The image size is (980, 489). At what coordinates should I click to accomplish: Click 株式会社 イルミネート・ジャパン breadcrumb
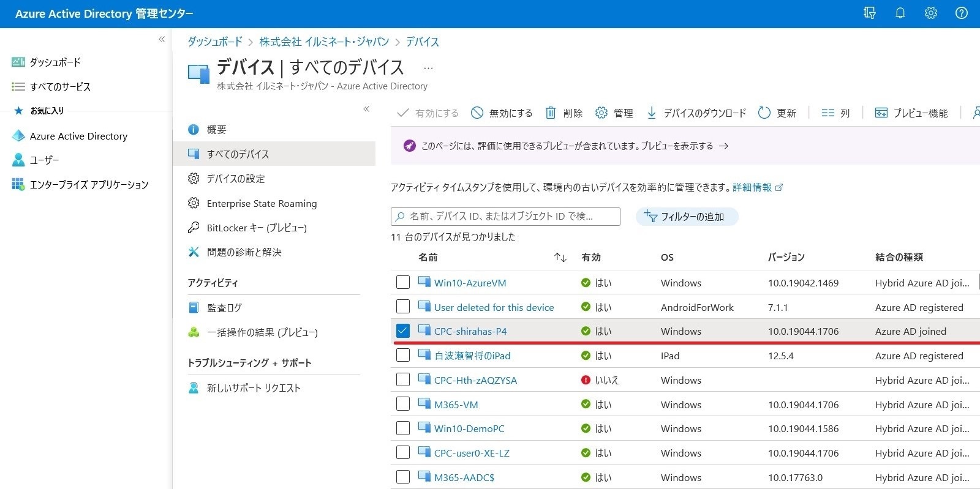coord(324,42)
